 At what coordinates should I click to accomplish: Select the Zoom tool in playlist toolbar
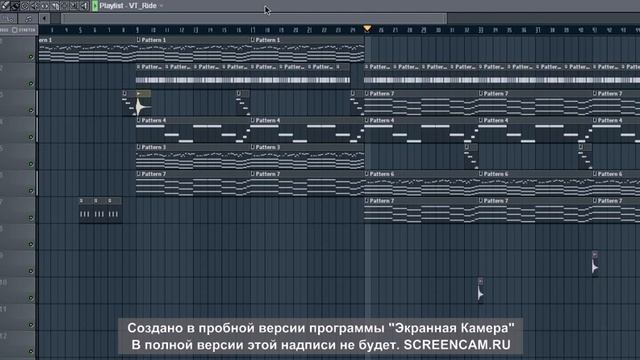coord(74,6)
